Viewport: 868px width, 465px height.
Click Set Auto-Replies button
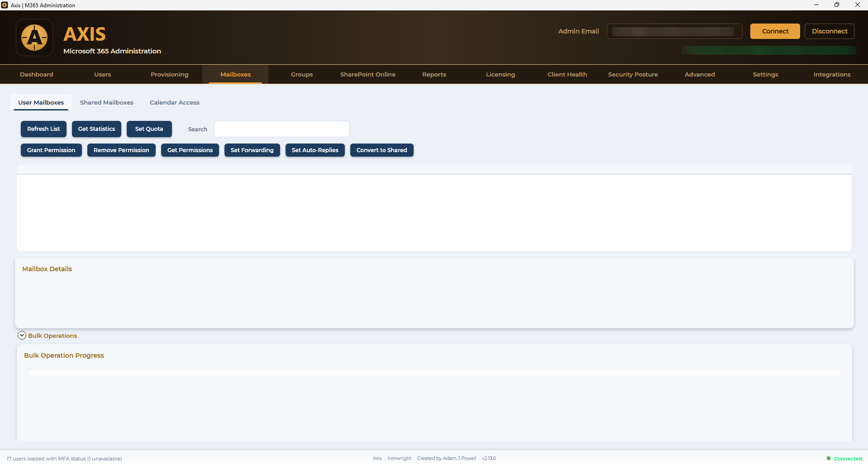[x=315, y=150]
